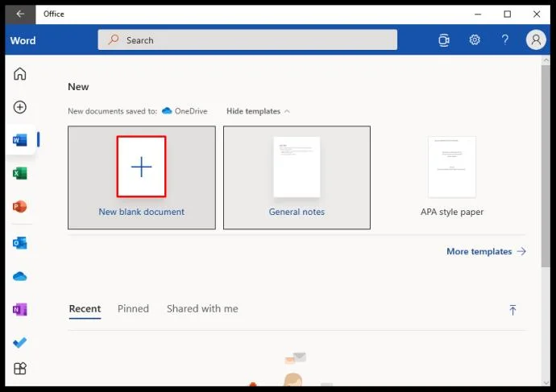
Task: Select the APA style paper thumbnail
Action: coord(452,167)
